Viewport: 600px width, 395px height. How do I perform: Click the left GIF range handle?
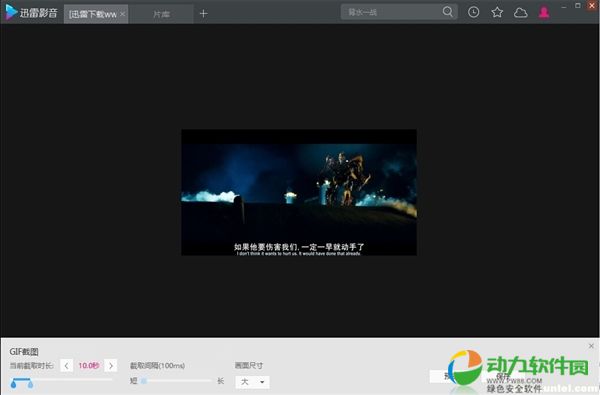click(x=14, y=384)
